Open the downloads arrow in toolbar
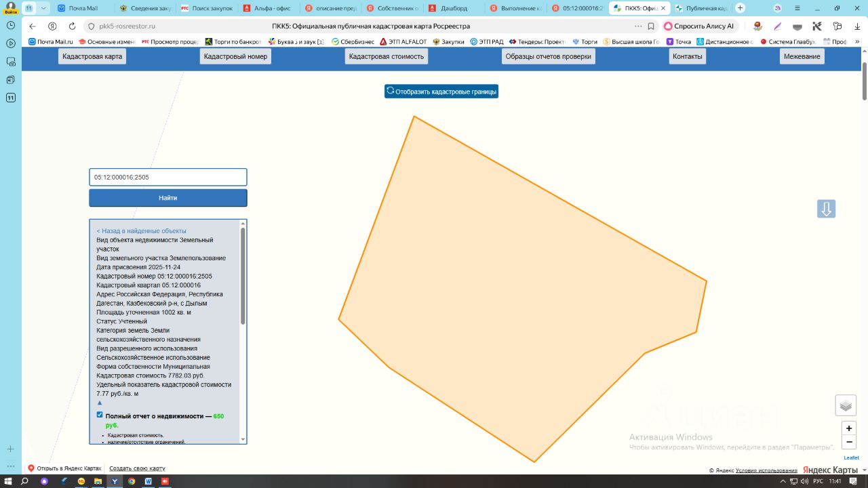Viewport: 868px width, 488px height. point(856,26)
